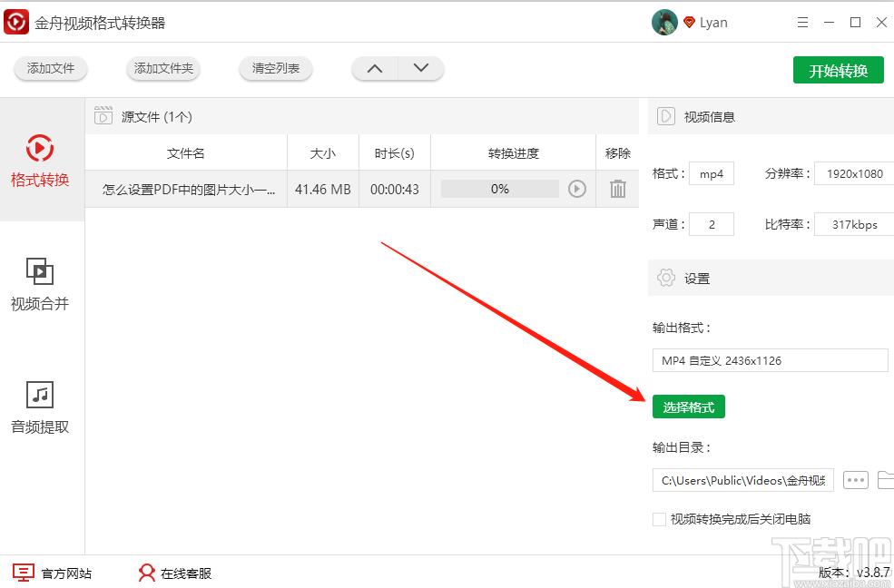Click the VIP diamond badge icon
The height and width of the screenshot is (588, 894).
click(x=689, y=23)
